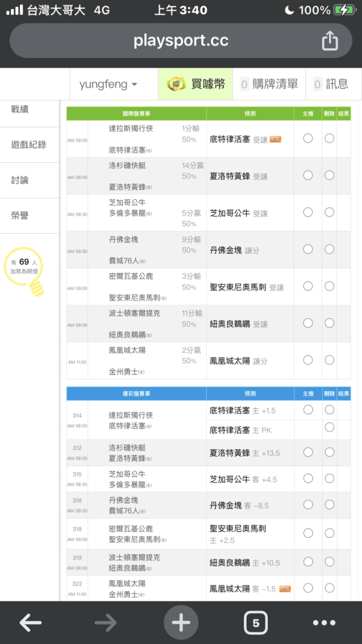Open 訊息 tab
This screenshot has width=362, height=644.
331,84
